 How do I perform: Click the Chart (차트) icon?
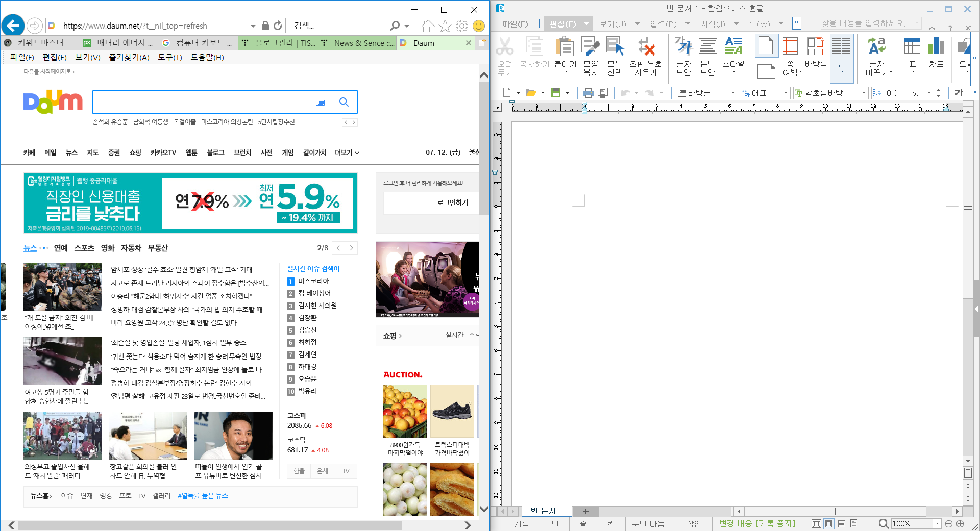[x=936, y=47]
